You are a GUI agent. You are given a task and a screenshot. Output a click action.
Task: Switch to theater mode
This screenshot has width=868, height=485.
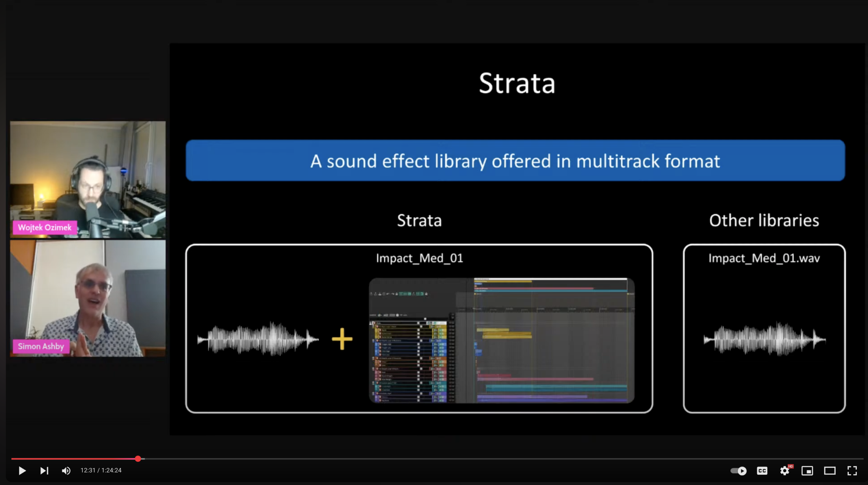click(x=830, y=471)
